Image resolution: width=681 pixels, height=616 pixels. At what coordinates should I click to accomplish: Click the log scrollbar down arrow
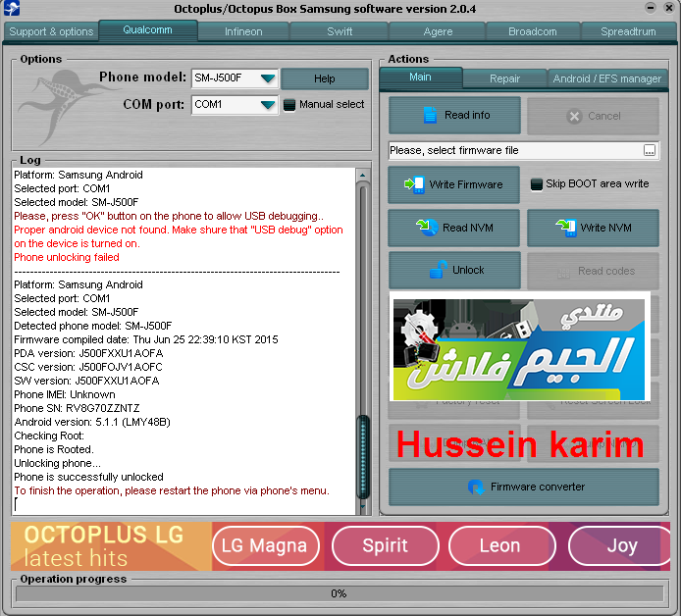363,506
